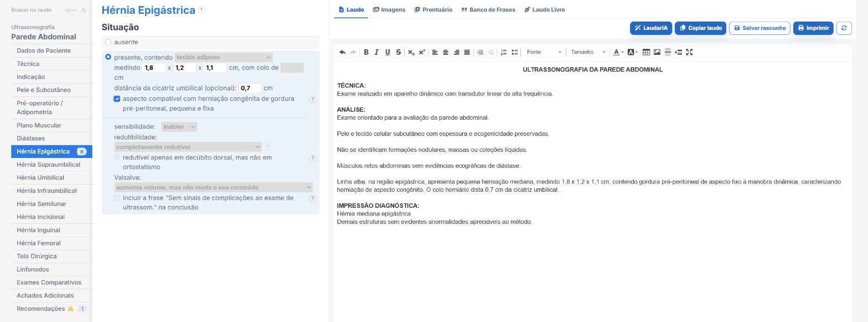The height and width of the screenshot is (322, 868).
Task: Open the sensibilidade 'indolor' dropdown
Action: [x=179, y=127]
